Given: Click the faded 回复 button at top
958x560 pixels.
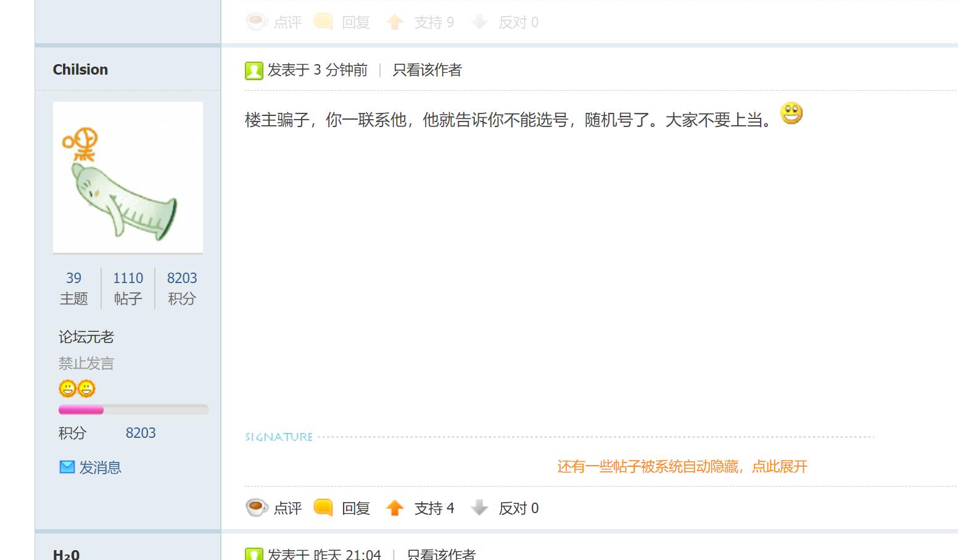Looking at the screenshot, I should pos(342,22).
